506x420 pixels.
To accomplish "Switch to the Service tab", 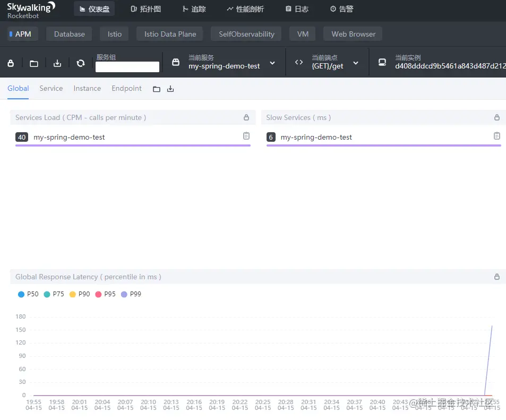I will tap(51, 89).
